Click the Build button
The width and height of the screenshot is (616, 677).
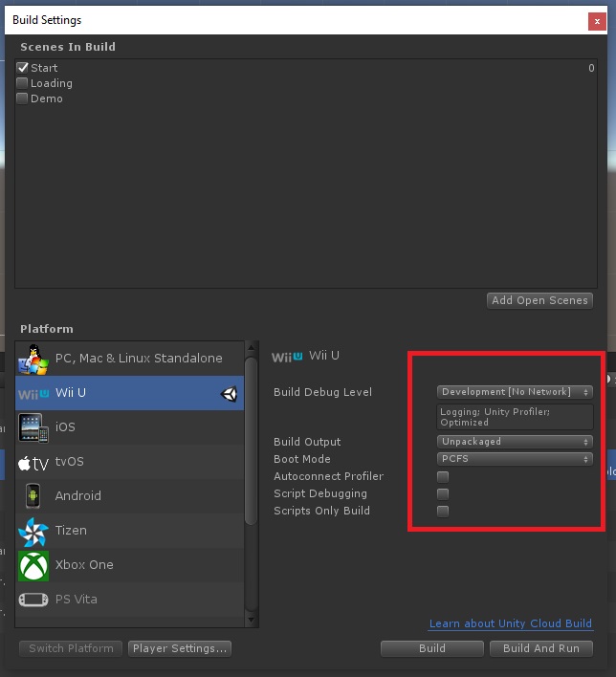pos(432,648)
